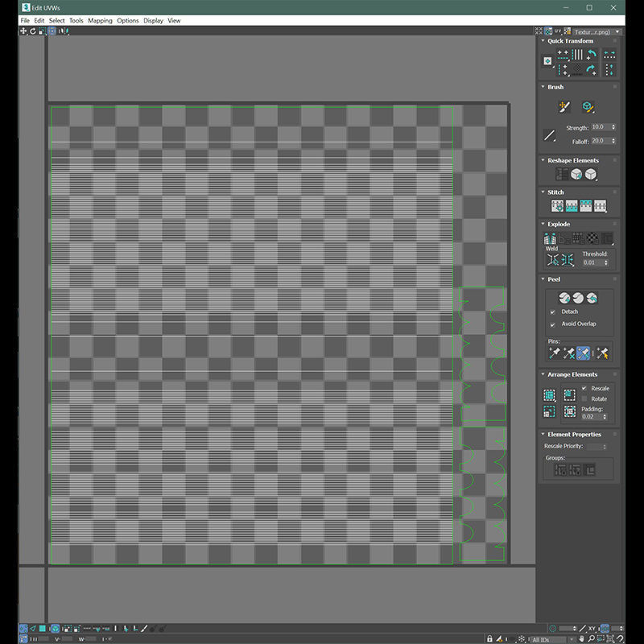
Task: Open the Select menu
Action: coord(56,20)
